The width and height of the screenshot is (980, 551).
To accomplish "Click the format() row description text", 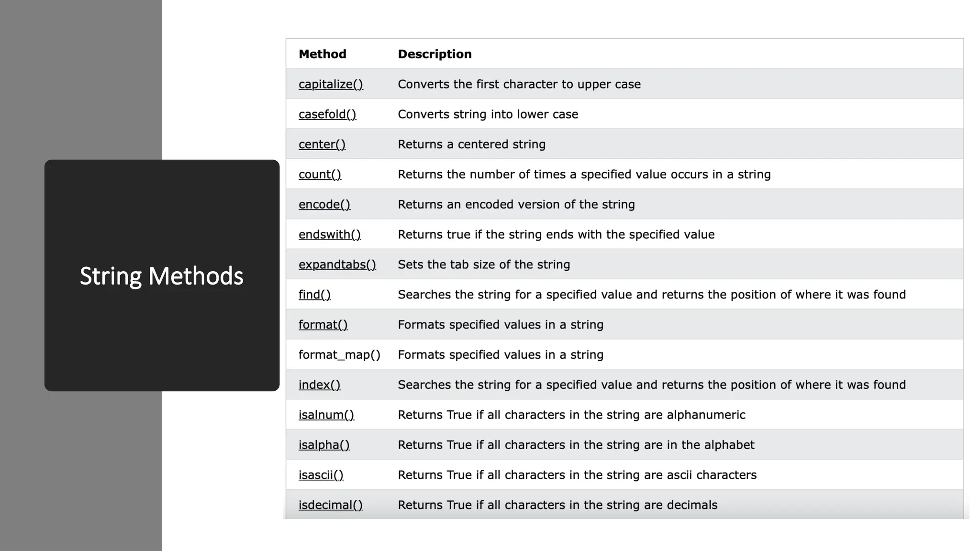I will [x=501, y=325].
